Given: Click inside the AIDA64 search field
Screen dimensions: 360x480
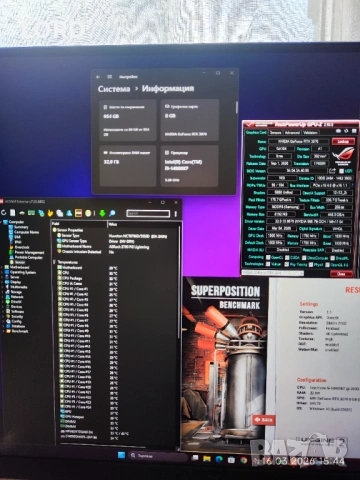Looking at the screenshot, I should click(x=148, y=213).
